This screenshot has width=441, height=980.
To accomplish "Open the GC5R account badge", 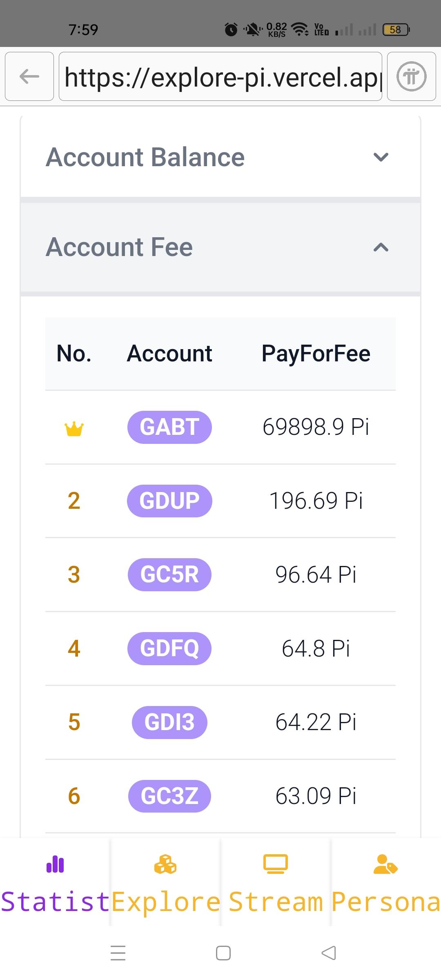I will [169, 575].
